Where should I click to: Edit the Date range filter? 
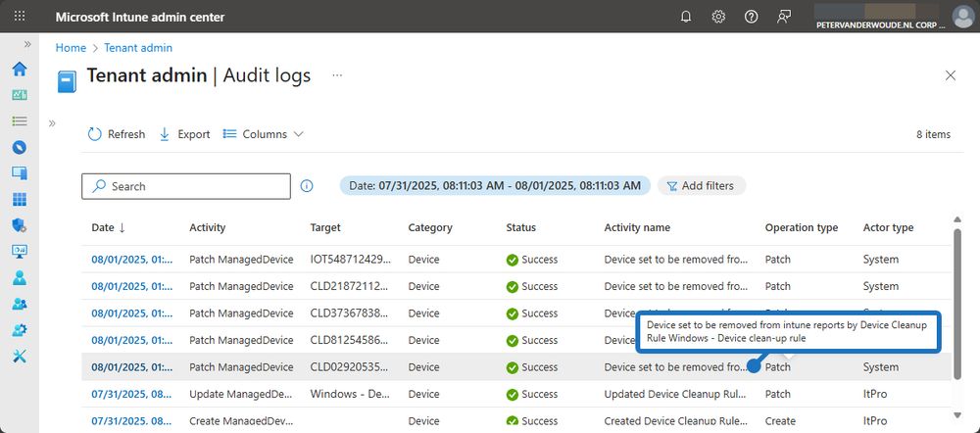[494, 185]
